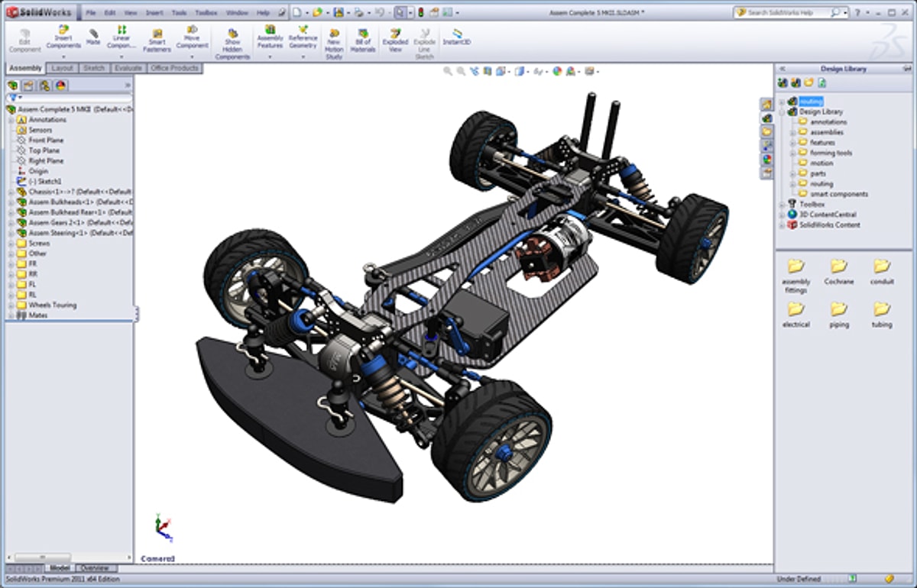Switch to the Evaluate tab
The width and height of the screenshot is (917, 588).
[128, 68]
